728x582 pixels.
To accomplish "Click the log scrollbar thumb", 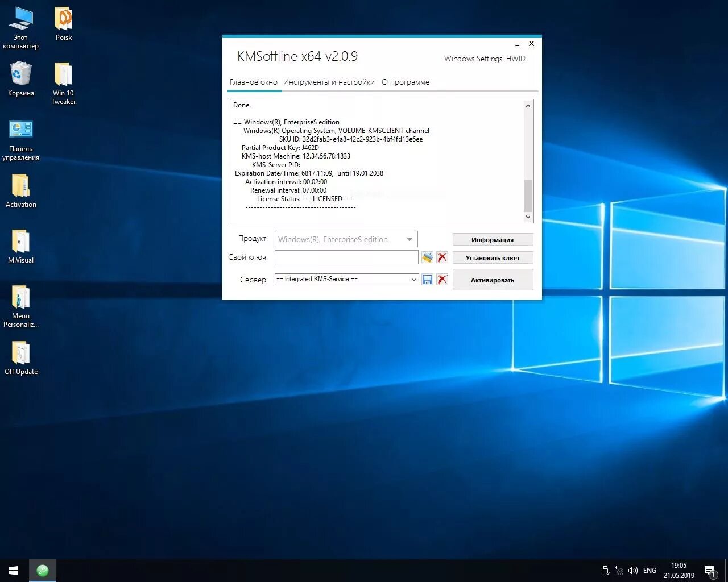I will click(528, 196).
